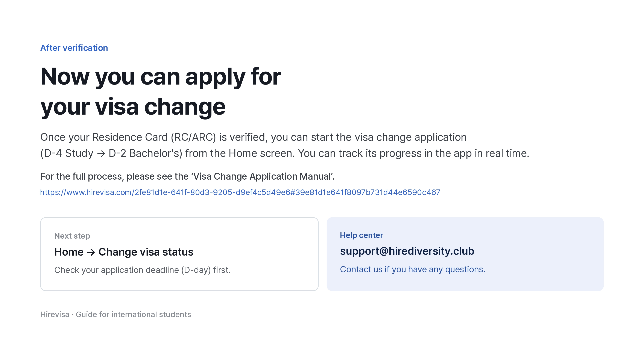Click the arrow between D-4 Study and D-2
This screenshot has width=644, height=362.
tap(101, 154)
